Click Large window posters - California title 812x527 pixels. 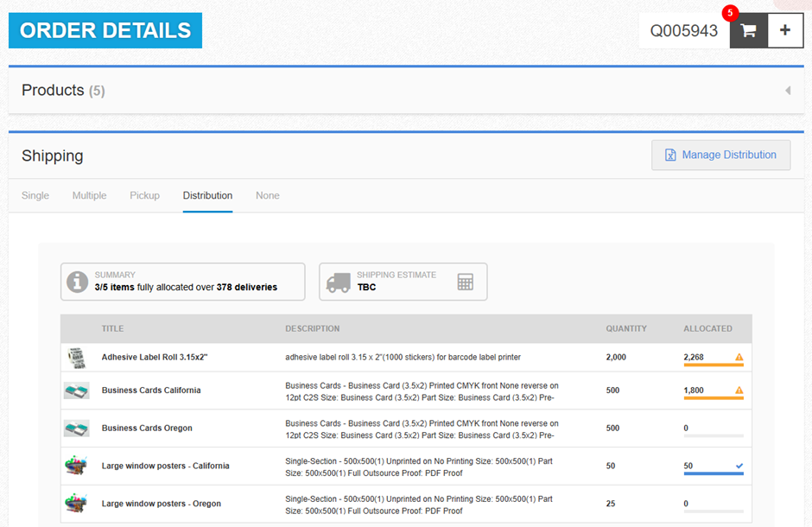pos(165,466)
